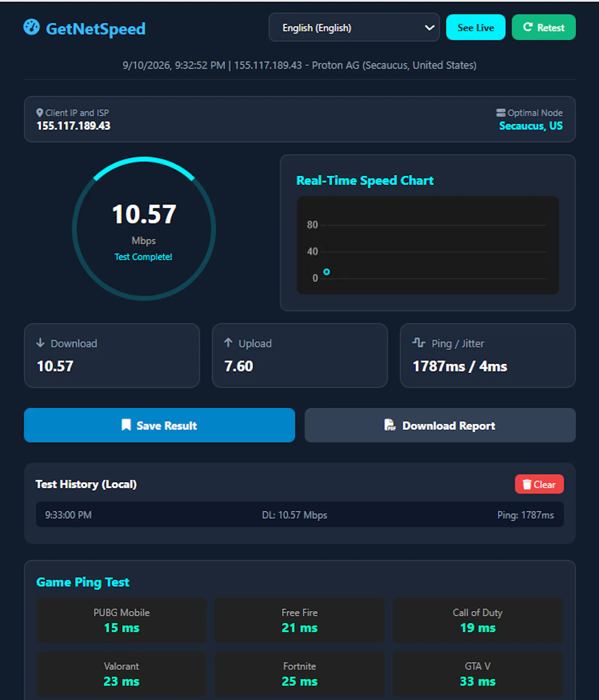This screenshot has width=599, height=700.
Task: Click the client IP 155.117.189.43 value
Action: point(73,126)
